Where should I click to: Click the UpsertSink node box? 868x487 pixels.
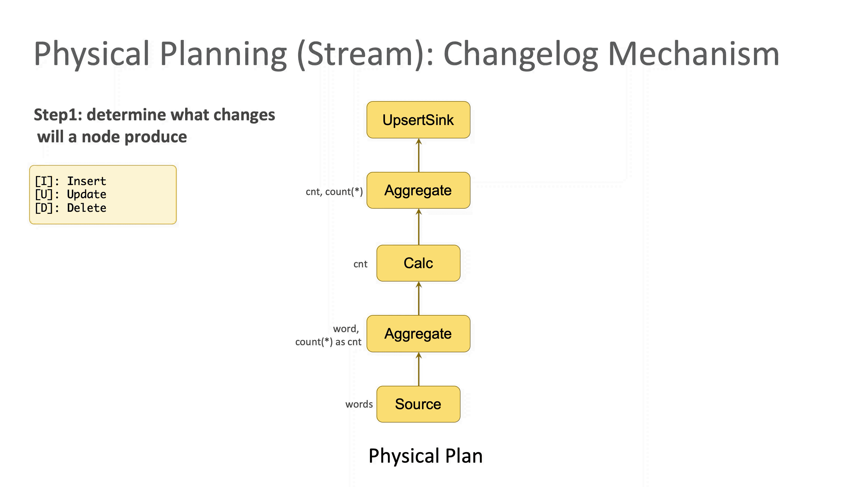click(418, 120)
